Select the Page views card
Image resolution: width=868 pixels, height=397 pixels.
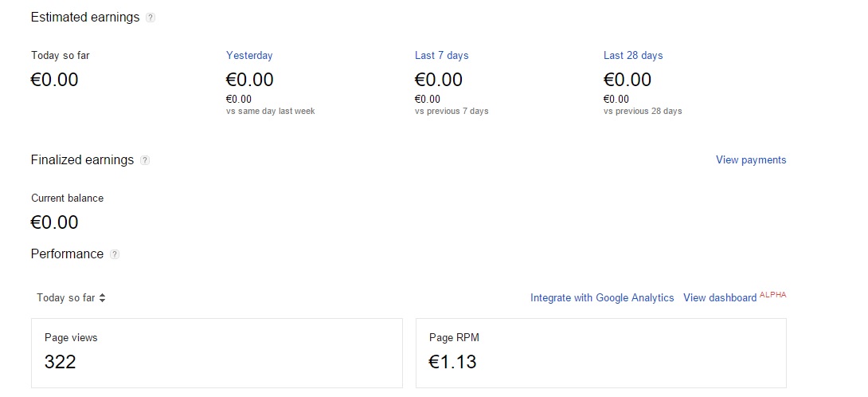217,353
